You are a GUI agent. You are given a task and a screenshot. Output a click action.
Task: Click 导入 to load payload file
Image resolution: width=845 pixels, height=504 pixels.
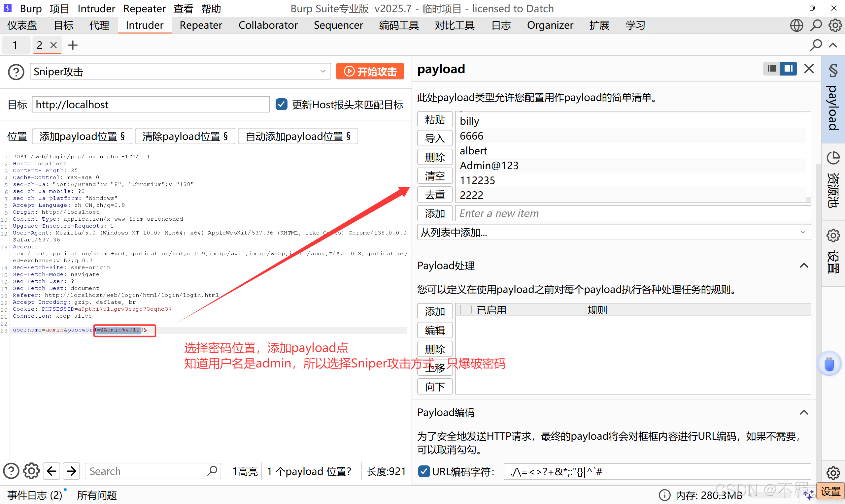coord(435,138)
